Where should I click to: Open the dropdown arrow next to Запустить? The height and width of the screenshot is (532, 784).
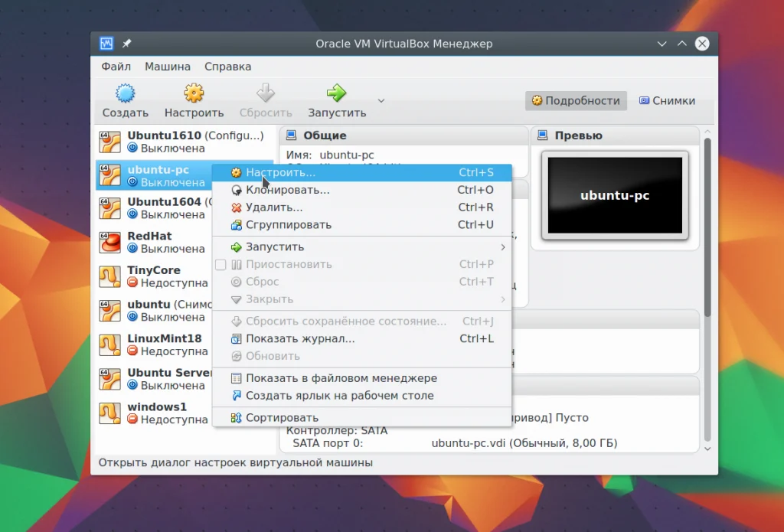pyautogui.click(x=381, y=101)
